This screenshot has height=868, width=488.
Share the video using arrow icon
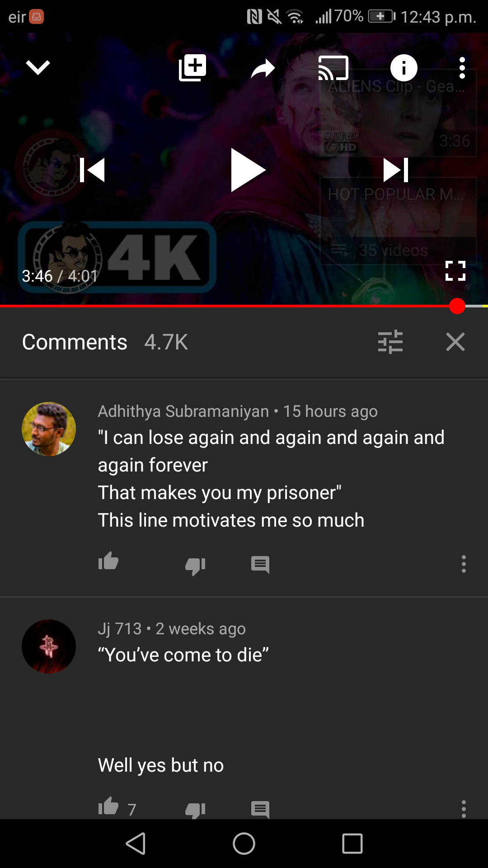tap(263, 68)
